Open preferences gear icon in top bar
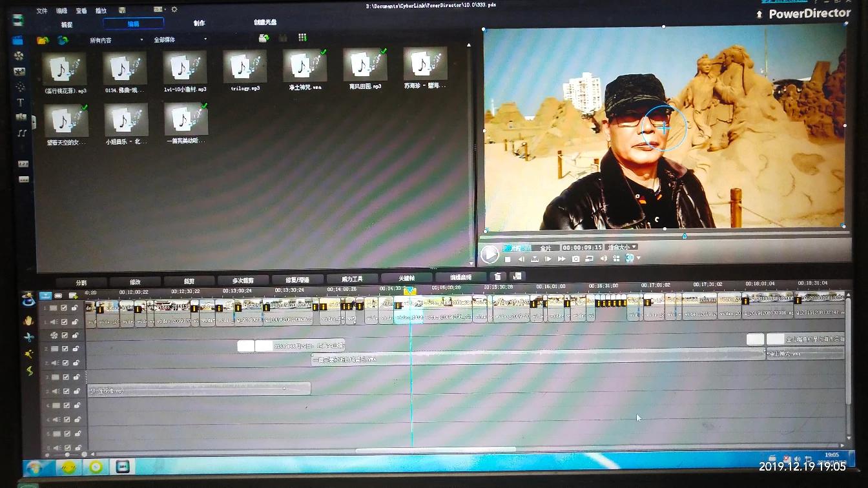 (x=174, y=10)
